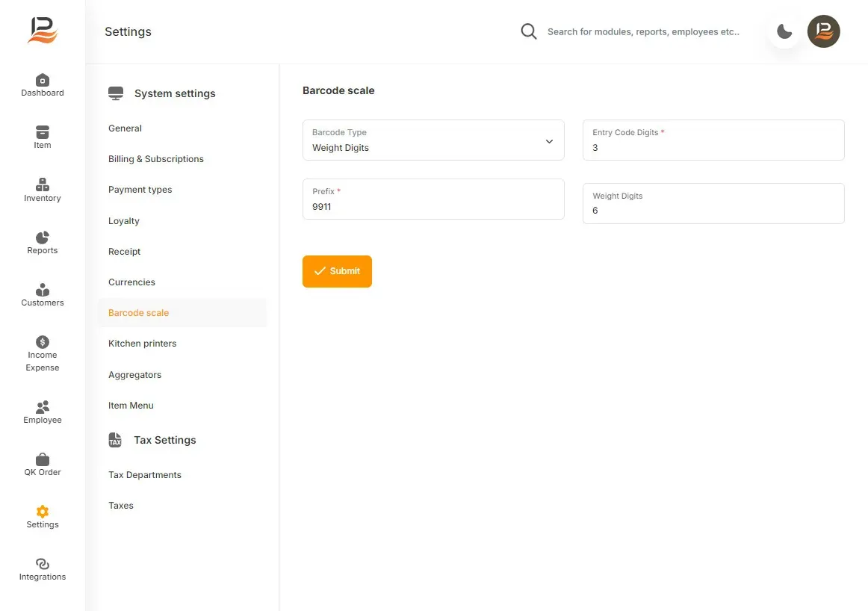The height and width of the screenshot is (611, 868).
Task: Submit the barcode scale form
Action: tap(337, 271)
